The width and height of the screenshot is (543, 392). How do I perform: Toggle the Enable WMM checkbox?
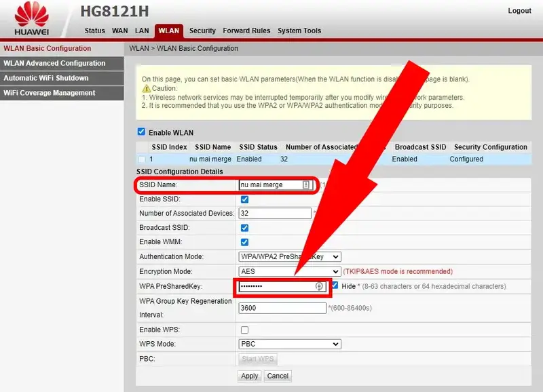pyautogui.click(x=244, y=242)
